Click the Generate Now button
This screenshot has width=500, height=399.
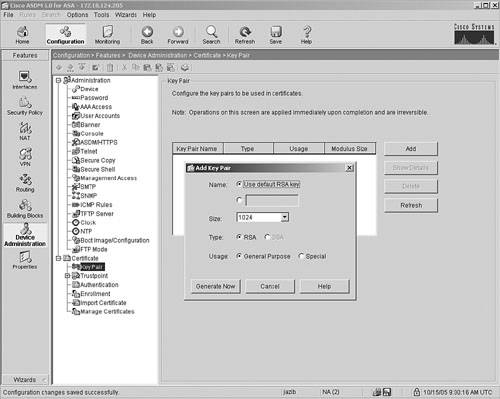216,286
